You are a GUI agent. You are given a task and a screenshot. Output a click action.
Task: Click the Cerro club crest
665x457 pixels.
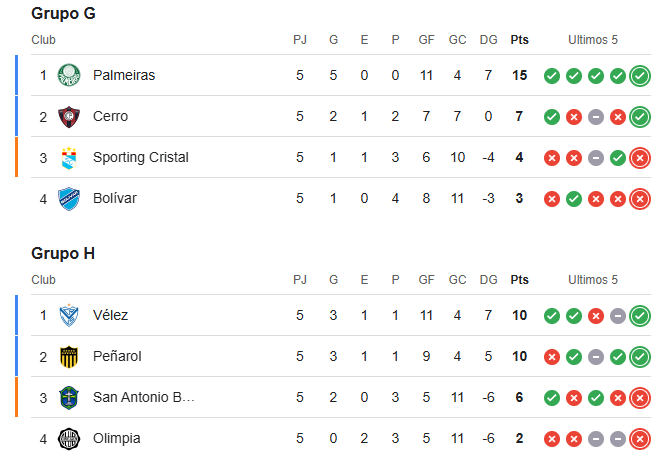click(x=69, y=117)
